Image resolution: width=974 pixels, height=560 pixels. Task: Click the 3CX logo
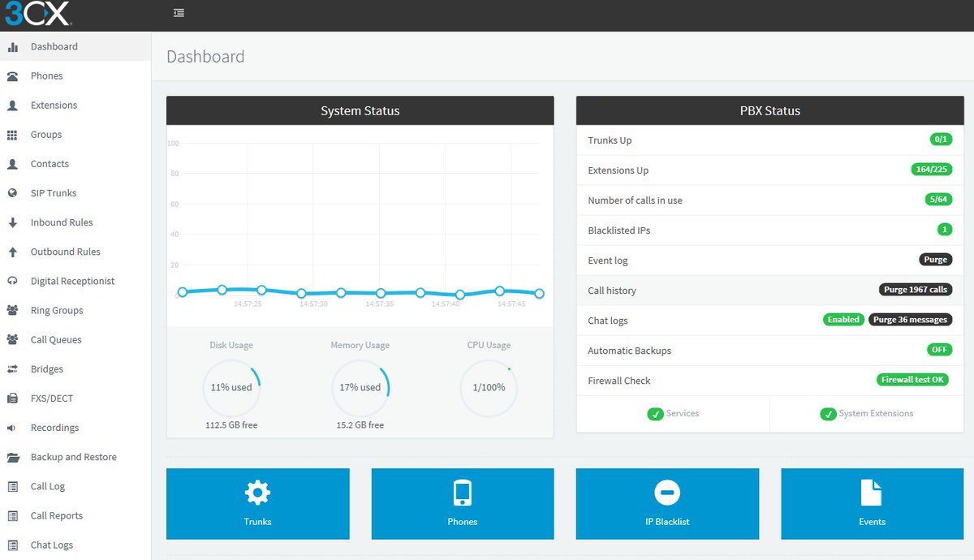coord(37,12)
